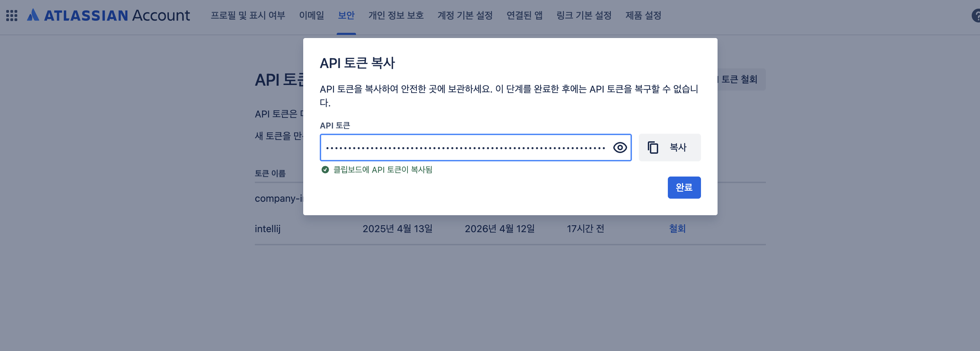The width and height of the screenshot is (980, 351).
Task: Click the API 토큰 복사 dialog title
Action: click(357, 63)
